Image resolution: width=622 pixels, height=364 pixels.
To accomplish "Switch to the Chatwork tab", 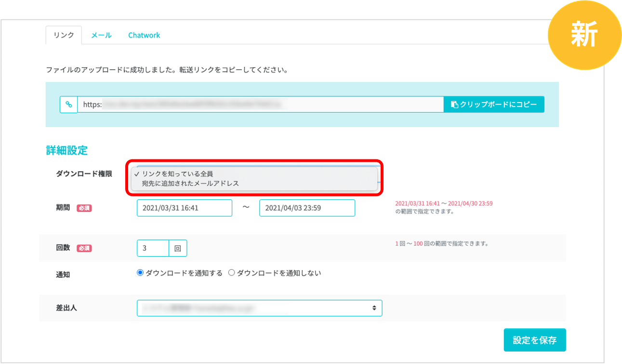I will pos(144,35).
